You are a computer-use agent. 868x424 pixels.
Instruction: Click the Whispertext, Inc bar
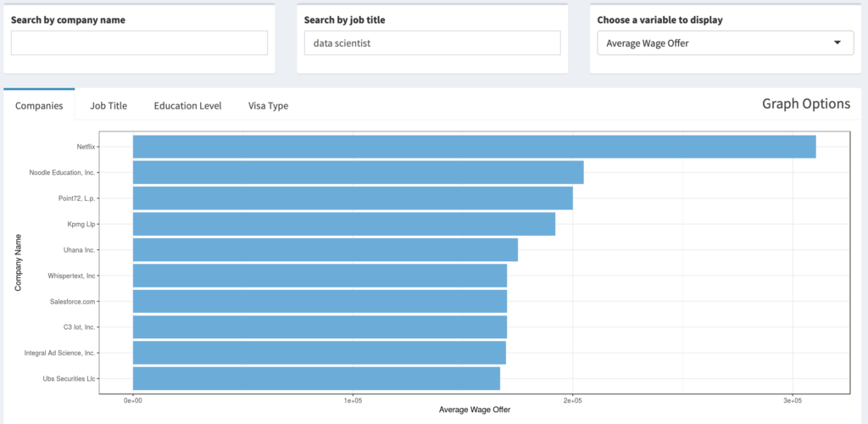coord(320,276)
